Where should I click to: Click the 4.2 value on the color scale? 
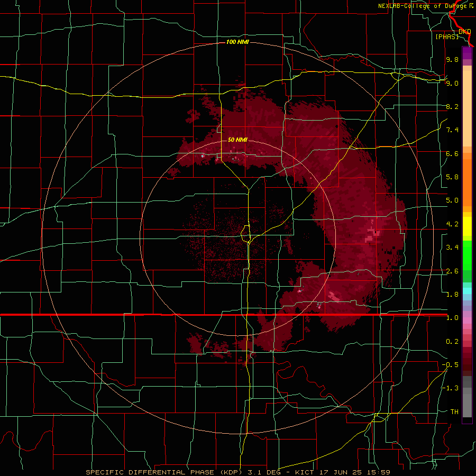pos(452,224)
